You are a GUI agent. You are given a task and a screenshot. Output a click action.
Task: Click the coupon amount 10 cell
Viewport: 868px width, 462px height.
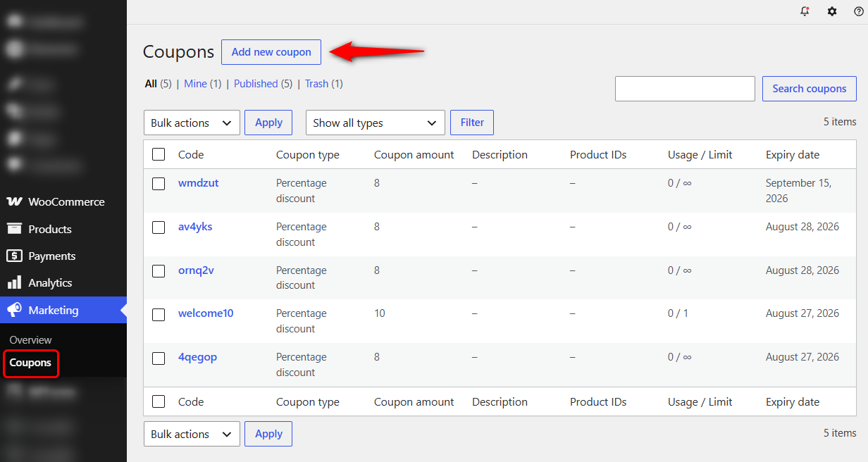click(380, 313)
